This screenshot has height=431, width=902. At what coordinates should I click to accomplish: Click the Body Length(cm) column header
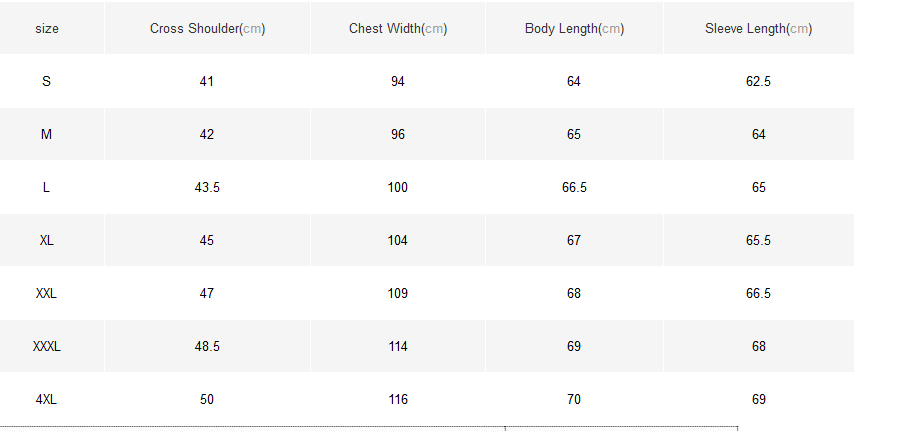(574, 29)
